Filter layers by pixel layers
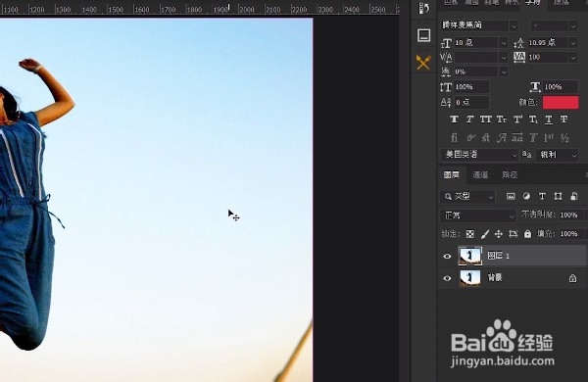 point(511,196)
